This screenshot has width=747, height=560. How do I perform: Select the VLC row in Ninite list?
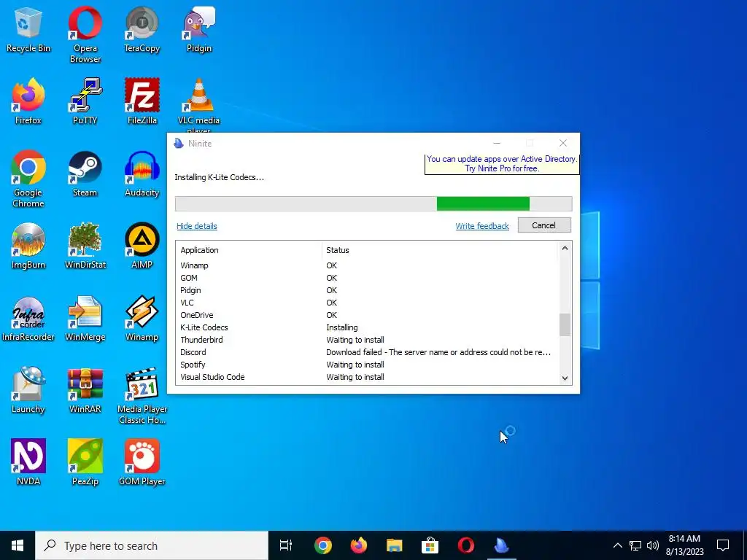(367, 303)
